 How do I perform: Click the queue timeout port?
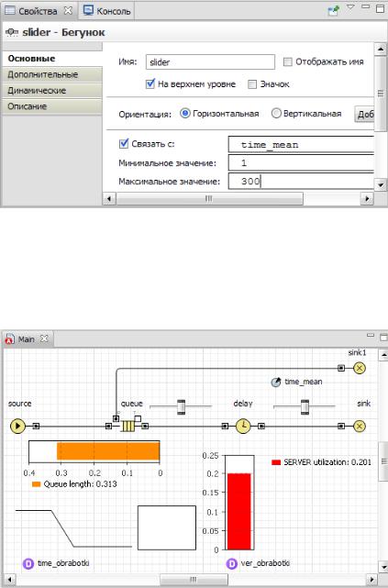[x=138, y=418]
